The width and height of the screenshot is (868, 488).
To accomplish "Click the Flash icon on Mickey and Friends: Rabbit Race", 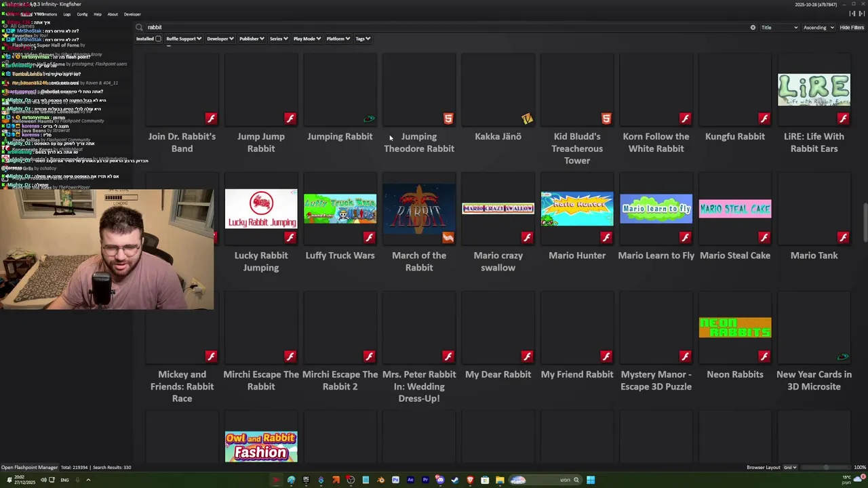I will [212, 357].
